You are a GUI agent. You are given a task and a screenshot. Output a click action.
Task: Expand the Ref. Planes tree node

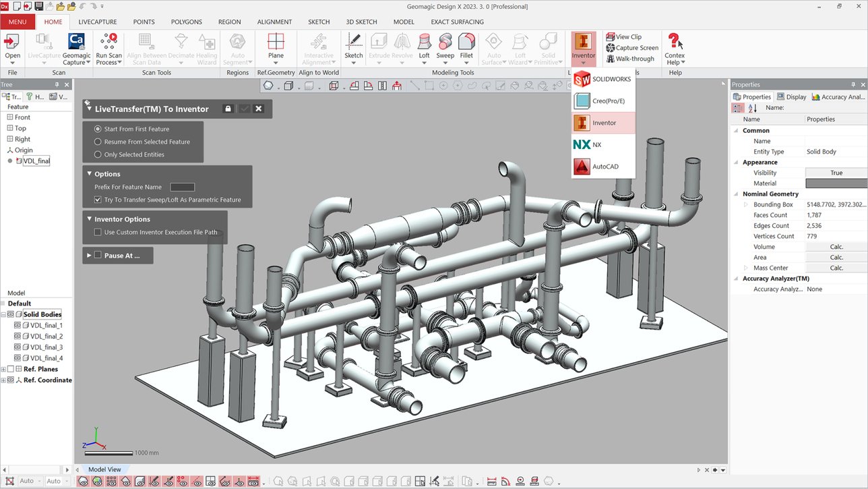pyautogui.click(x=3, y=369)
